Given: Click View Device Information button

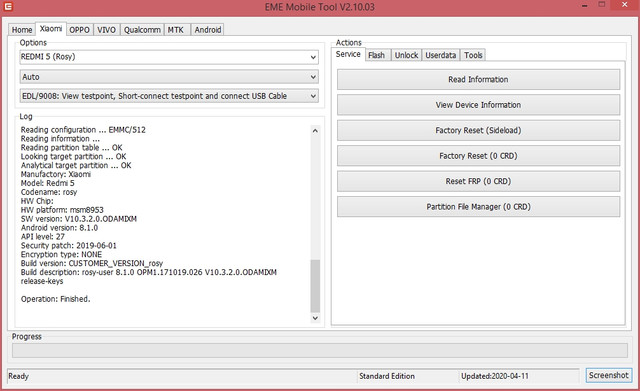Looking at the screenshot, I should pos(478,105).
